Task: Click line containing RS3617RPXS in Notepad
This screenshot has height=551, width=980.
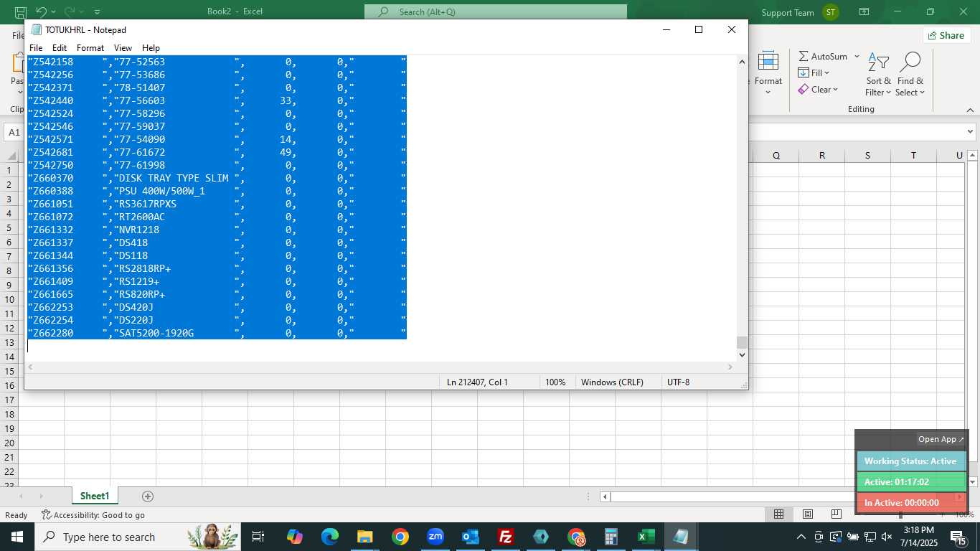Action: coord(217,204)
